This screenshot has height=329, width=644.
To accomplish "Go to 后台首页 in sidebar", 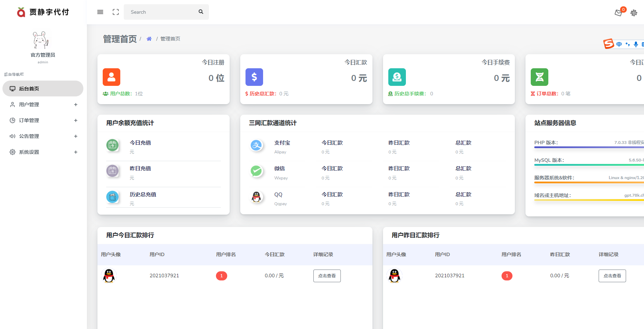I will point(43,89).
